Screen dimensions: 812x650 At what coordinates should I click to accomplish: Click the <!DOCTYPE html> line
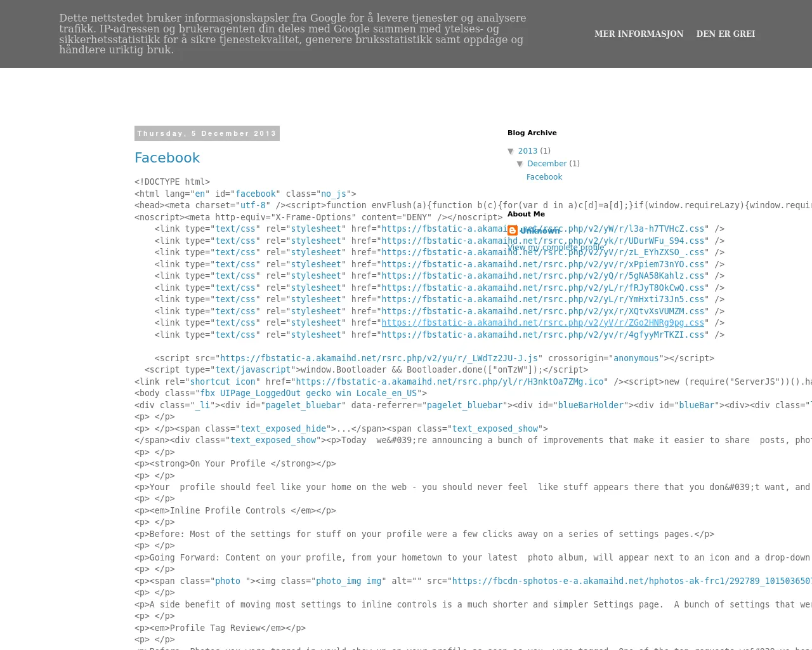[x=172, y=182]
